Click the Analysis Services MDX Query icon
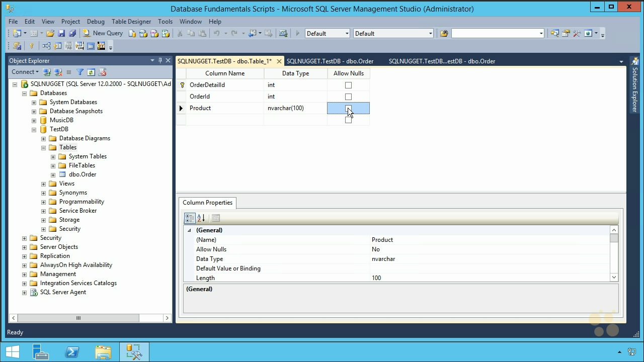Screen dimensions: 644x362 143,34
